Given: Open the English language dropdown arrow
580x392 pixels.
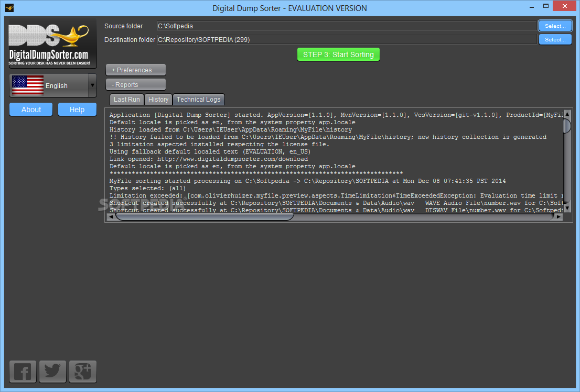Looking at the screenshot, I should (92, 85).
